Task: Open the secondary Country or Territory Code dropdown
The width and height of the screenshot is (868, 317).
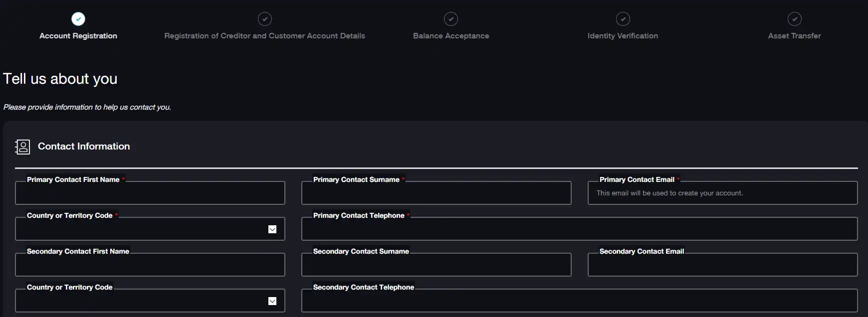Action: tap(272, 301)
